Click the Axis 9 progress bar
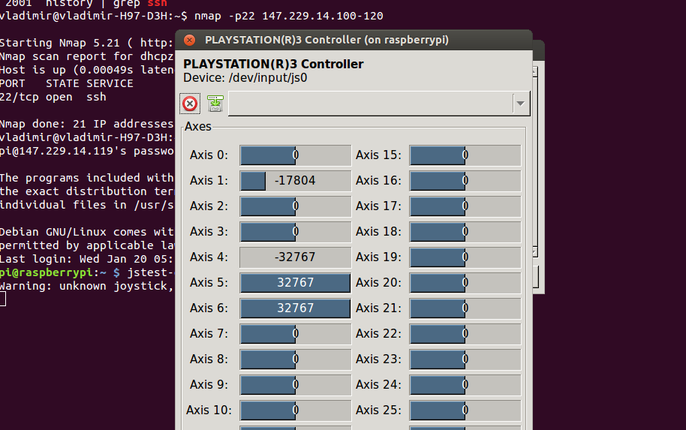 click(x=295, y=385)
